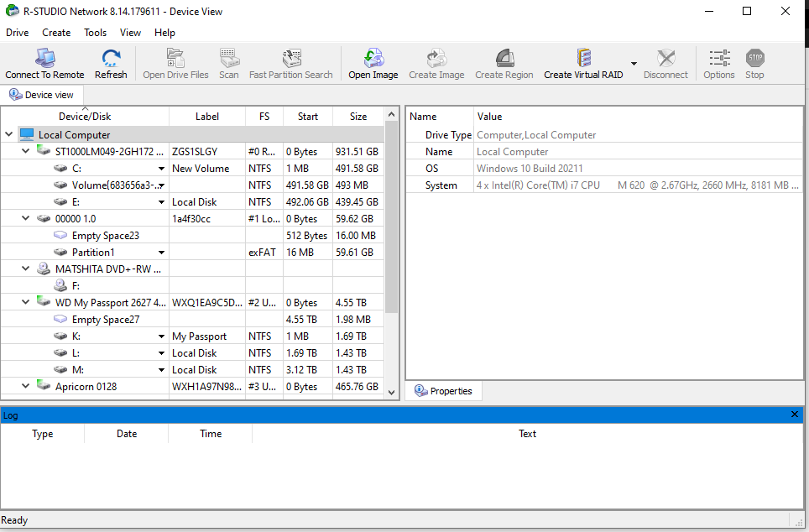
Task: Select the Empty Space27 icon
Action: pos(60,320)
